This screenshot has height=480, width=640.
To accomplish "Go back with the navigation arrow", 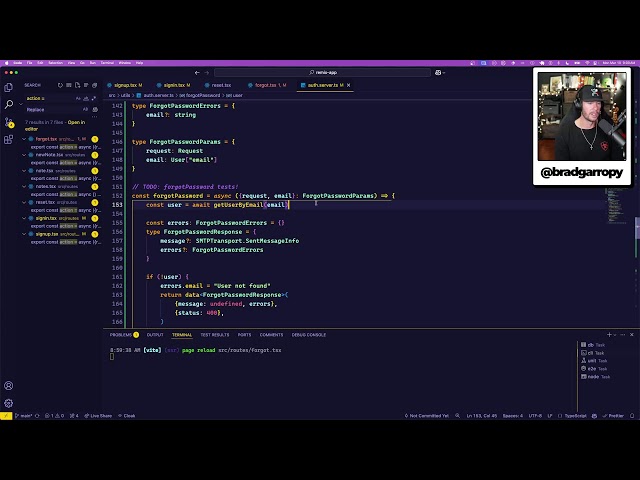I will (197, 73).
